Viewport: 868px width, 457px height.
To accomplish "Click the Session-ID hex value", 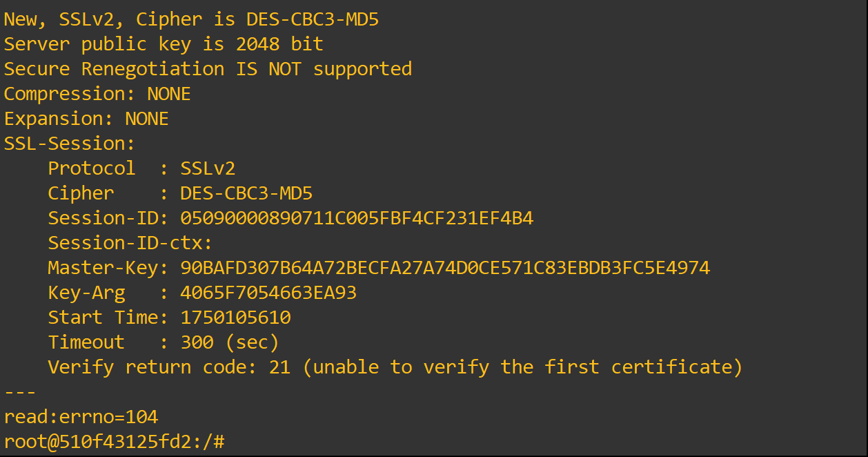I will (x=357, y=219).
